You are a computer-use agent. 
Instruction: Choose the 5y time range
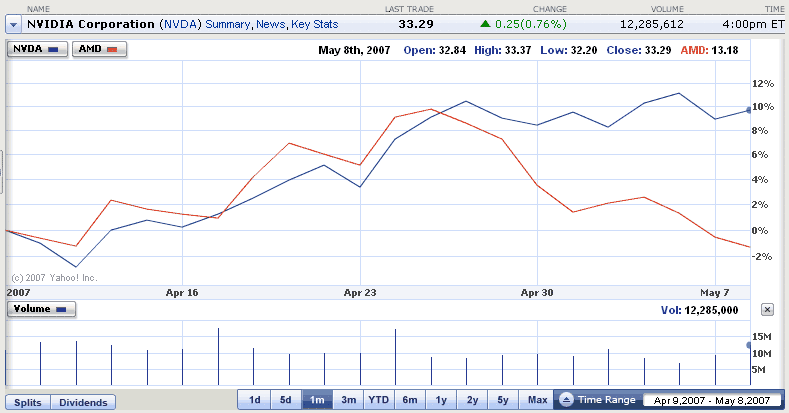point(503,400)
